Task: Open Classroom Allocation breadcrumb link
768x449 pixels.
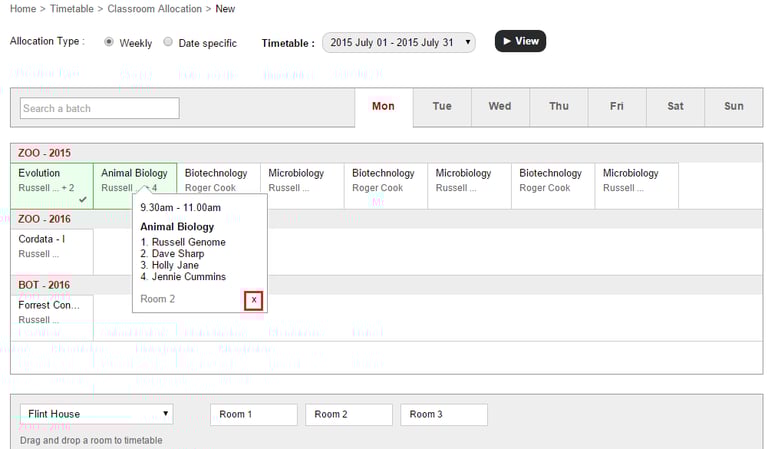Action: (x=154, y=9)
